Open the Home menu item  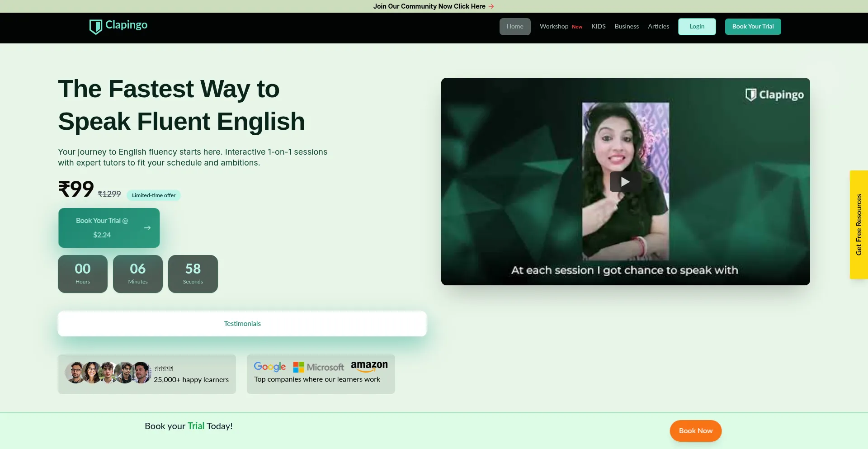click(515, 27)
